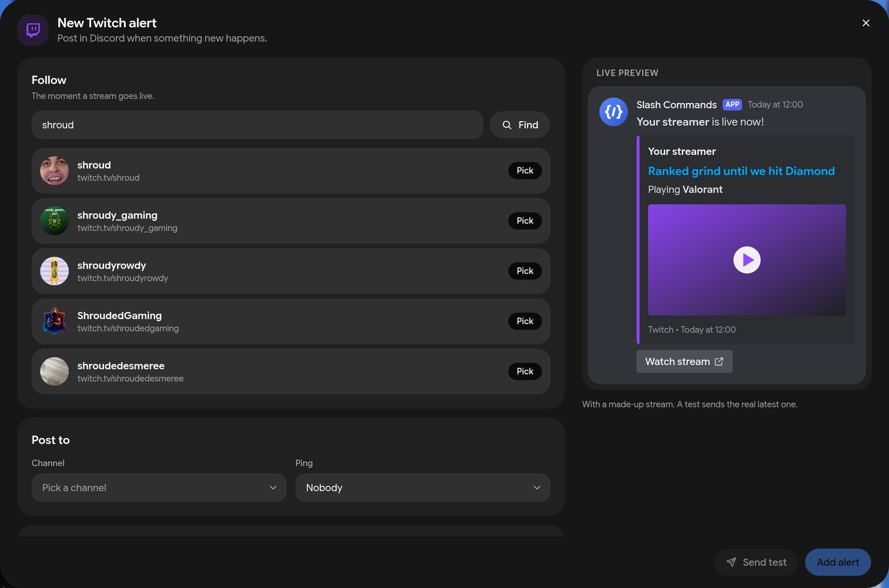Click the ShroudedGaming avatar icon
889x588 pixels.
click(x=54, y=321)
